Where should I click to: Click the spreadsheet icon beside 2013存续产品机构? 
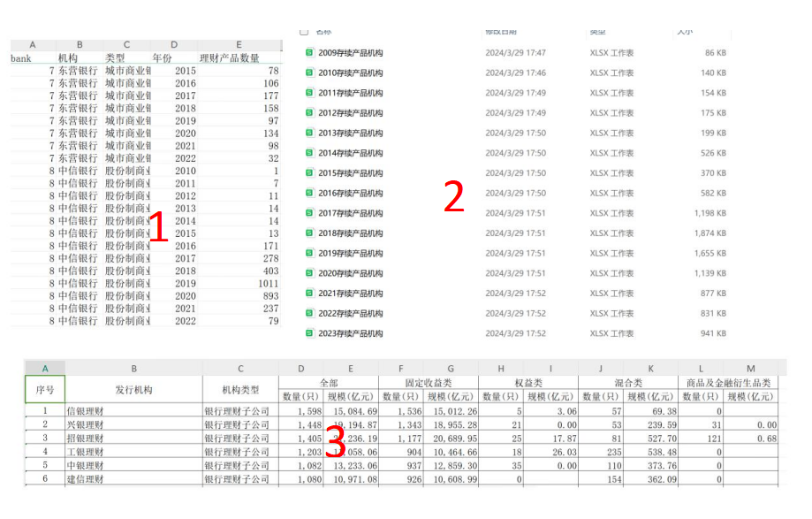pos(309,133)
